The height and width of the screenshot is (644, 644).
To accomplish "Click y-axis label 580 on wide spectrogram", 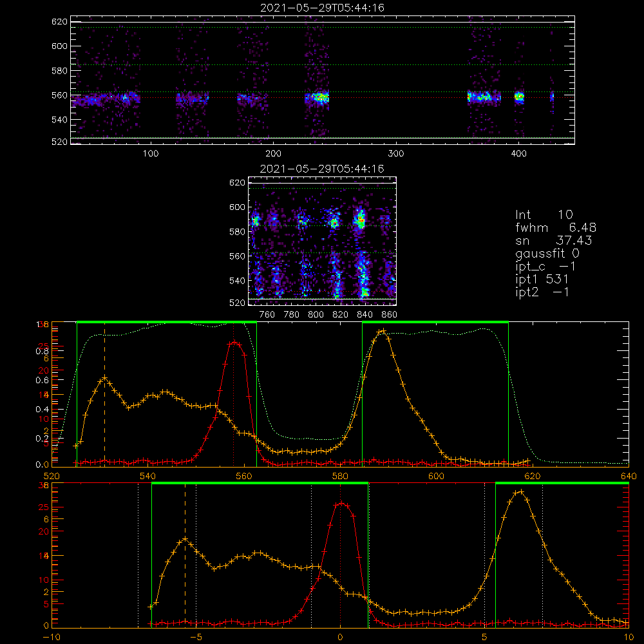I will pyautogui.click(x=59, y=71).
